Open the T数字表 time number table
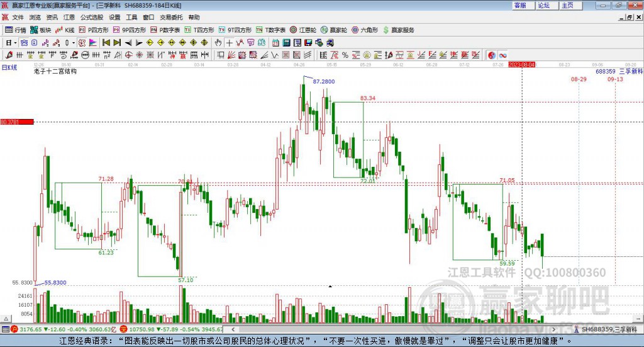This screenshot has height=347, width=644. coord(270,30)
